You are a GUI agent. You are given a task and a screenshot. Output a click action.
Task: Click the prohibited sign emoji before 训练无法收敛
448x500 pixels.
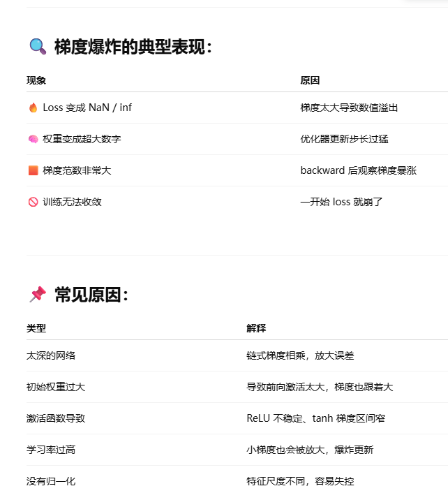[x=33, y=202]
